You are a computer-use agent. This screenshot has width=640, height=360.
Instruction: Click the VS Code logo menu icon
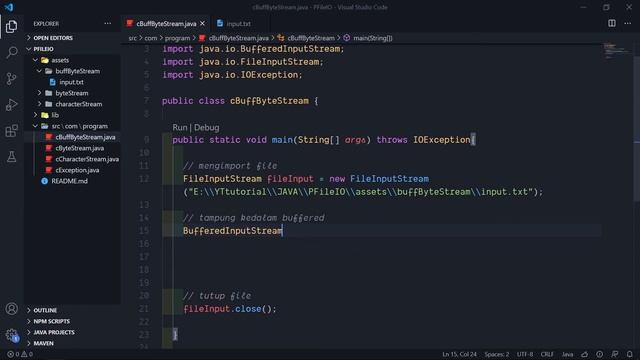coord(9,7)
